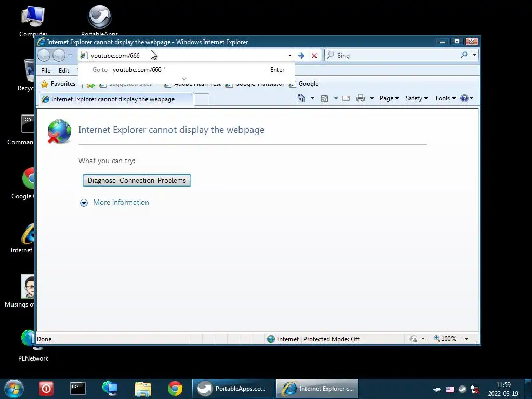Open the Page menu
The width and height of the screenshot is (532, 399).
click(x=389, y=98)
